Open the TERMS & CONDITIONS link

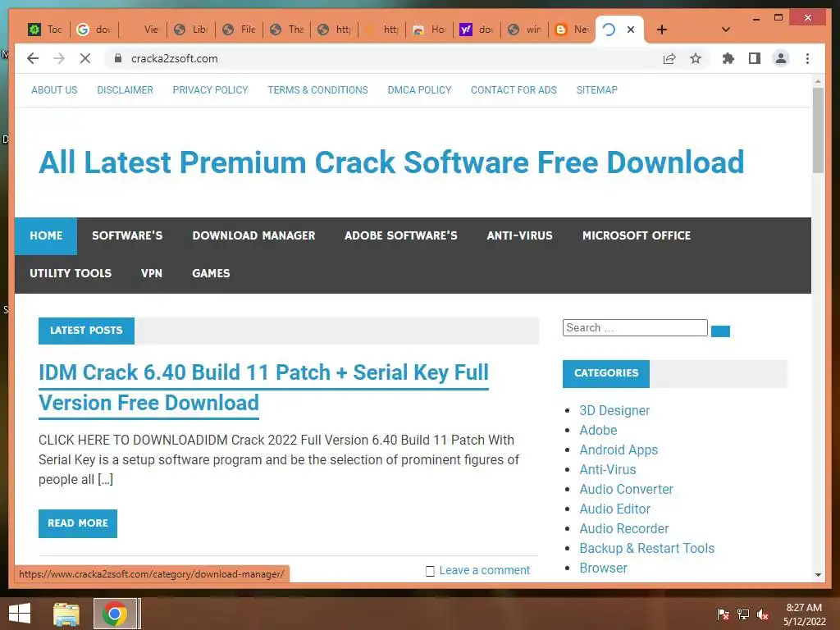[x=317, y=90]
